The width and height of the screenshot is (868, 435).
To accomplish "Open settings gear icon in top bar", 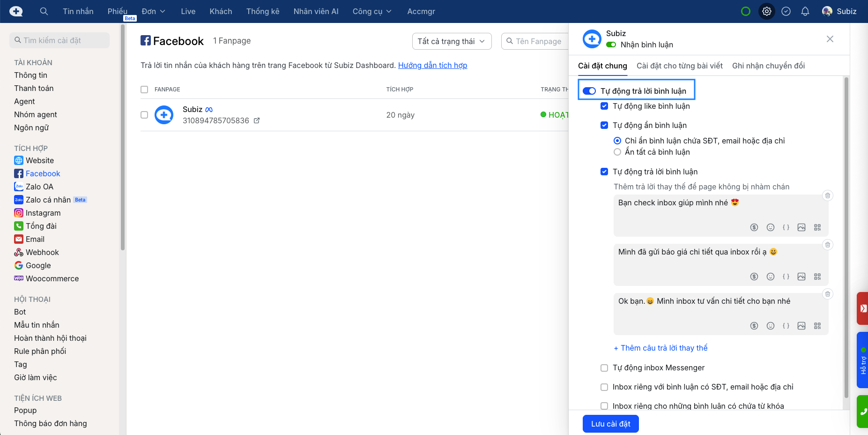I will coord(766,11).
